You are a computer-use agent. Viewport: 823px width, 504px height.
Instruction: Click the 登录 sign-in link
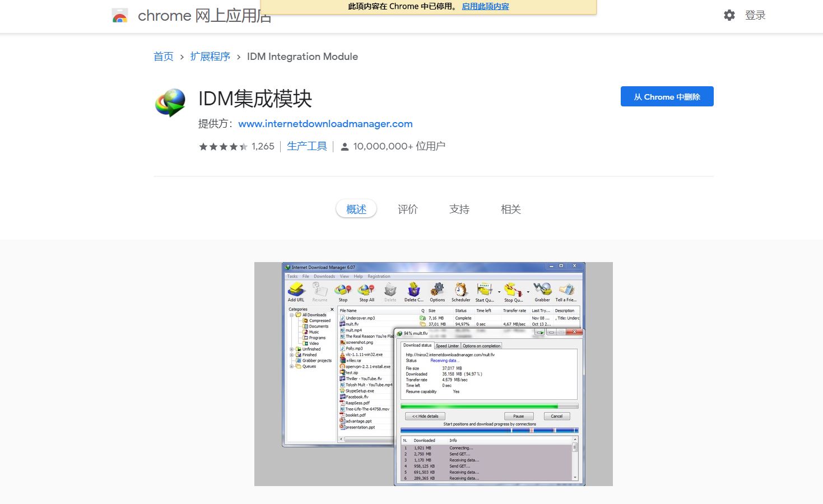click(755, 16)
